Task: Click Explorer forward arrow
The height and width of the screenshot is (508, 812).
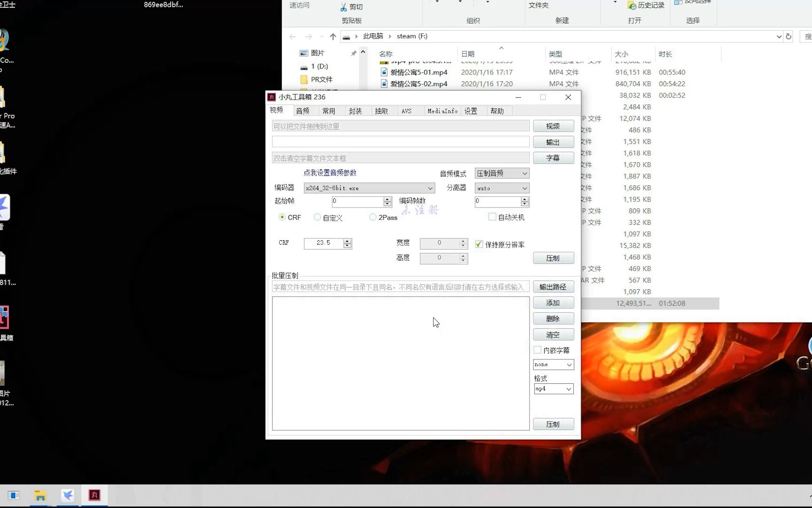Action: tap(308, 37)
